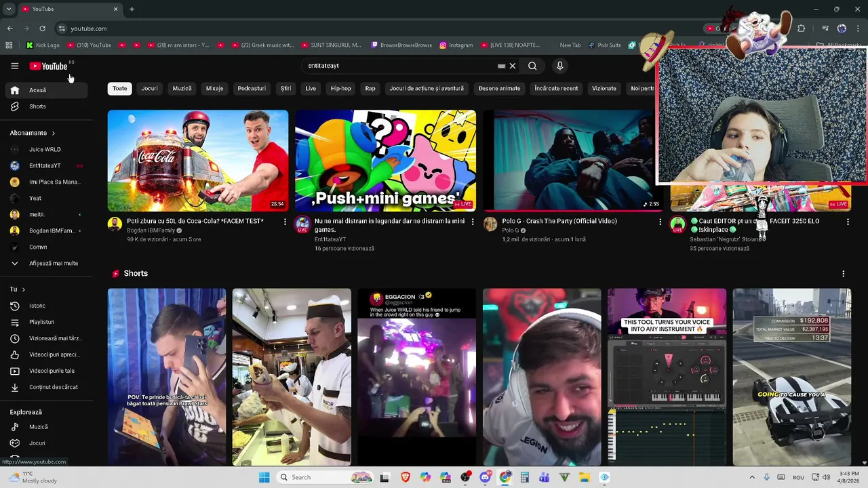The image size is (868, 488).
Task: Open Istoric watch history
Action: point(45,306)
